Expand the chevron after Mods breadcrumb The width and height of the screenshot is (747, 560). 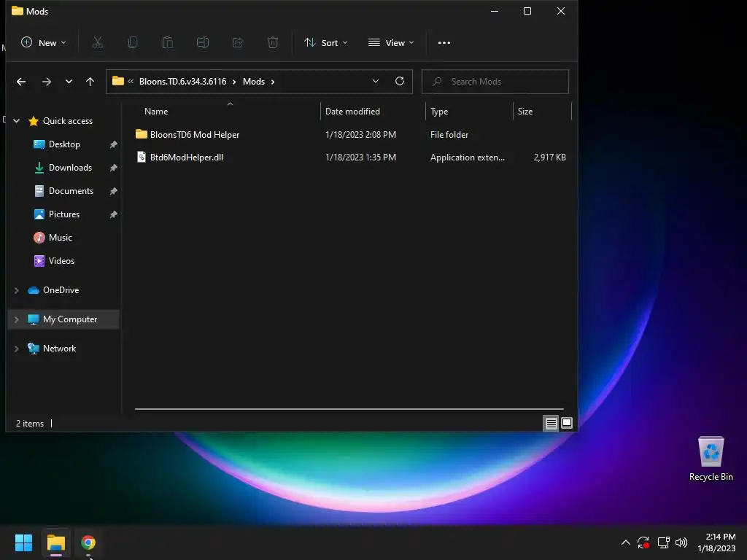[273, 82]
